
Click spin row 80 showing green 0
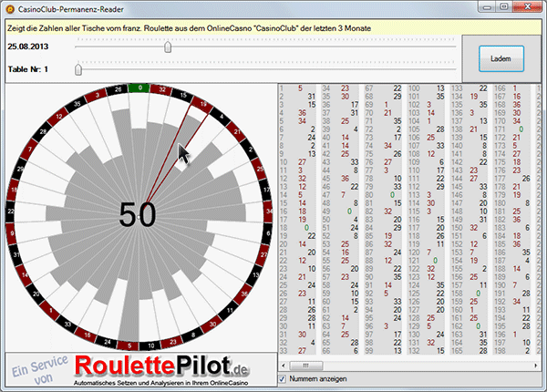click(x=383, y=194)
